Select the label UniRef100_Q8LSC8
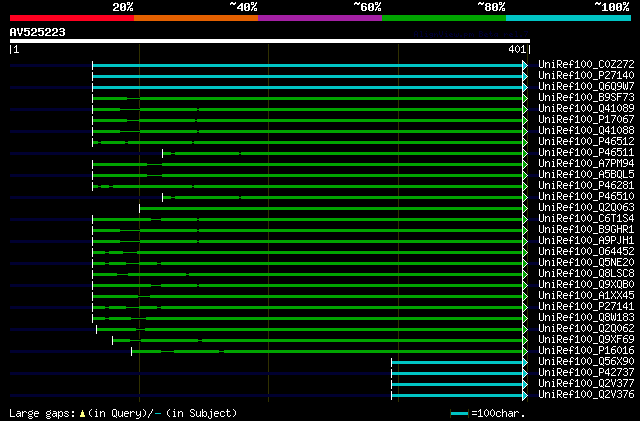The height and width of the screenshot is (421, 640). coord(586,274)
